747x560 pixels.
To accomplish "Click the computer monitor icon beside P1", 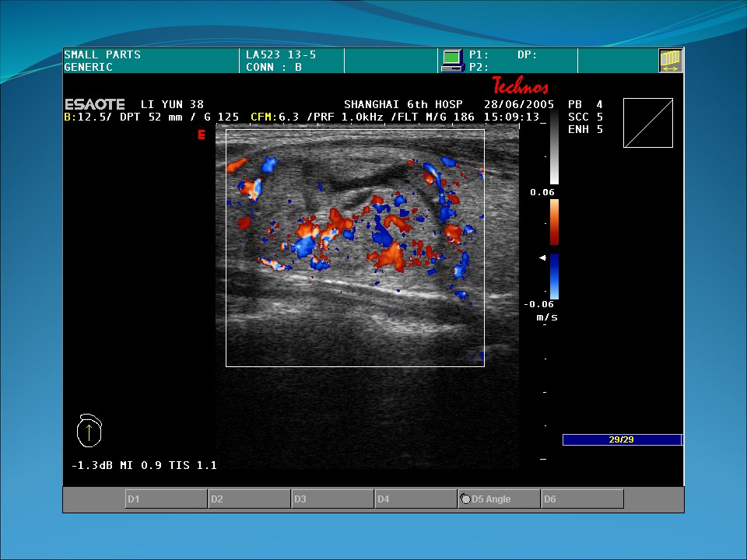I will tap(452, 61).
